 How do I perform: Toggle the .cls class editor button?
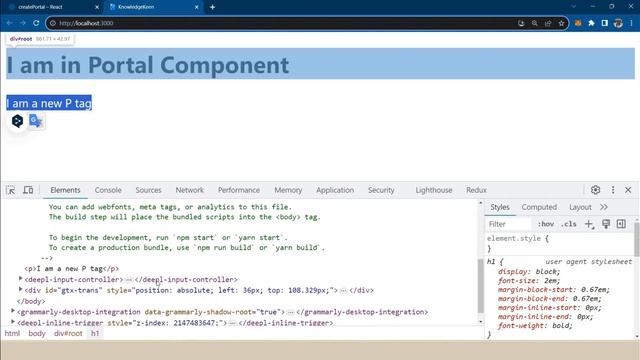(x=569, y=224)
